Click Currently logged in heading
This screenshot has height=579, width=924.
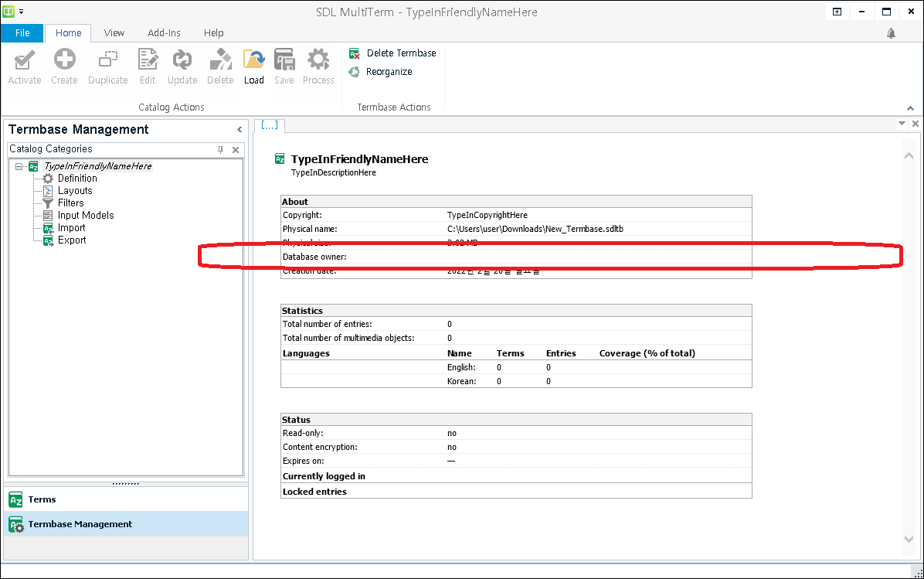[x=324, y=476]
